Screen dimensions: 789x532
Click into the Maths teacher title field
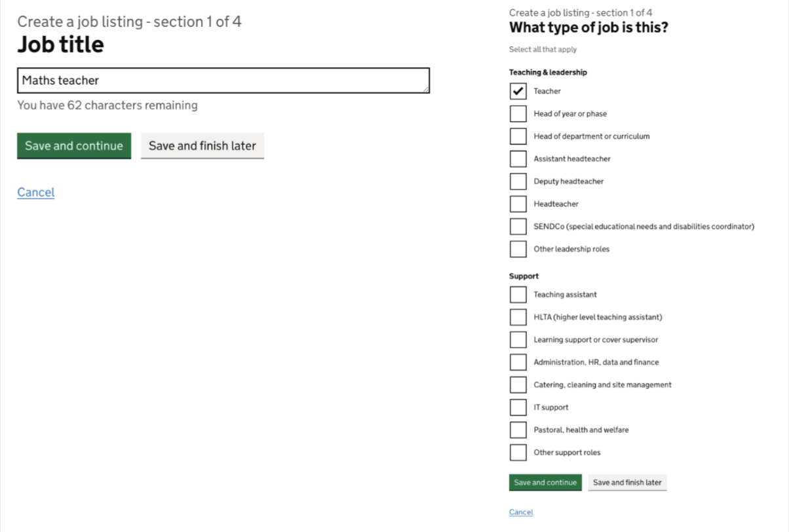click(223, 80)
